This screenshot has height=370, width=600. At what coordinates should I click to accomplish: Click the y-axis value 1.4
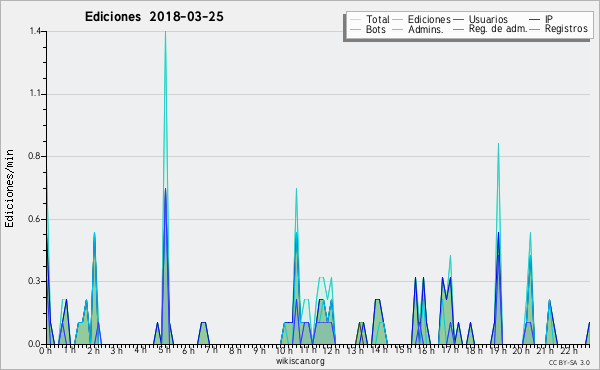pos(35,31)
